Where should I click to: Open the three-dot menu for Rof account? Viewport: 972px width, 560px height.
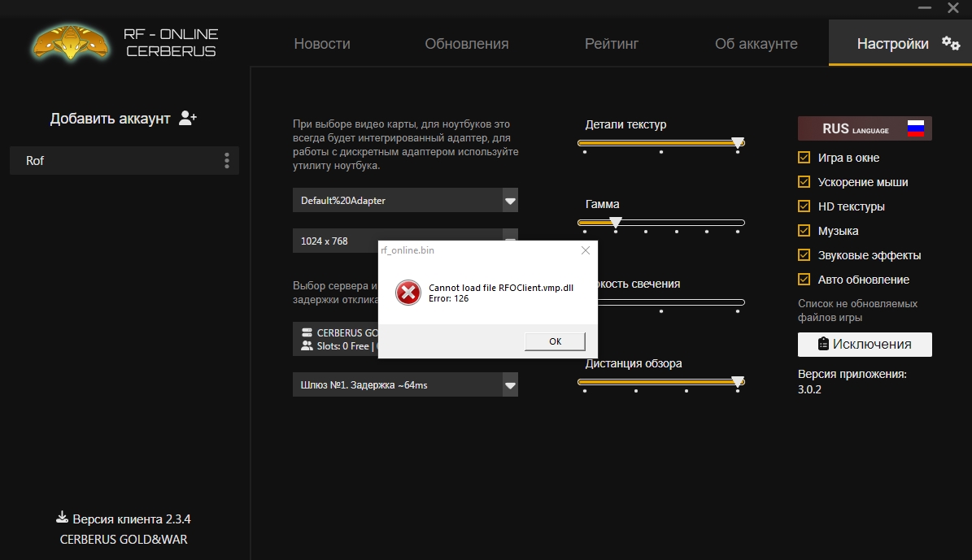click(x=227, y=160)
